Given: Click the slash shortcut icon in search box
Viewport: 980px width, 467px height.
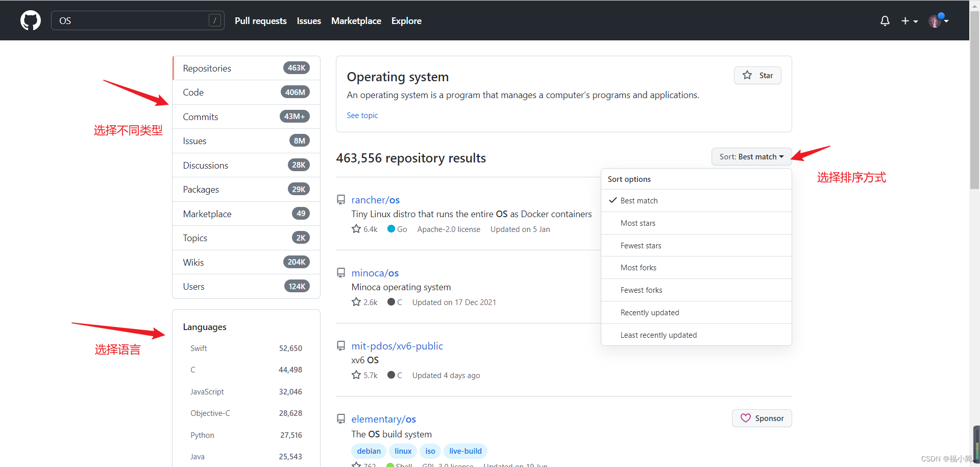Looking at the screenshot, I should tap(215, 20).
